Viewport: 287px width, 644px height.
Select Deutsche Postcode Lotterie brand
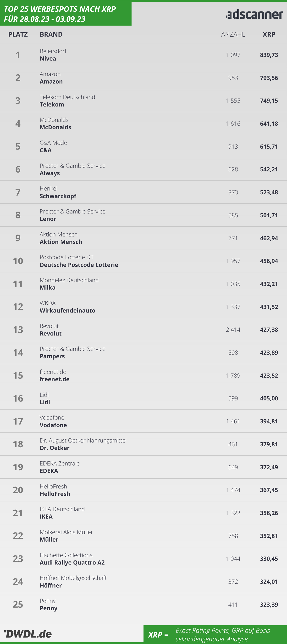79,265
